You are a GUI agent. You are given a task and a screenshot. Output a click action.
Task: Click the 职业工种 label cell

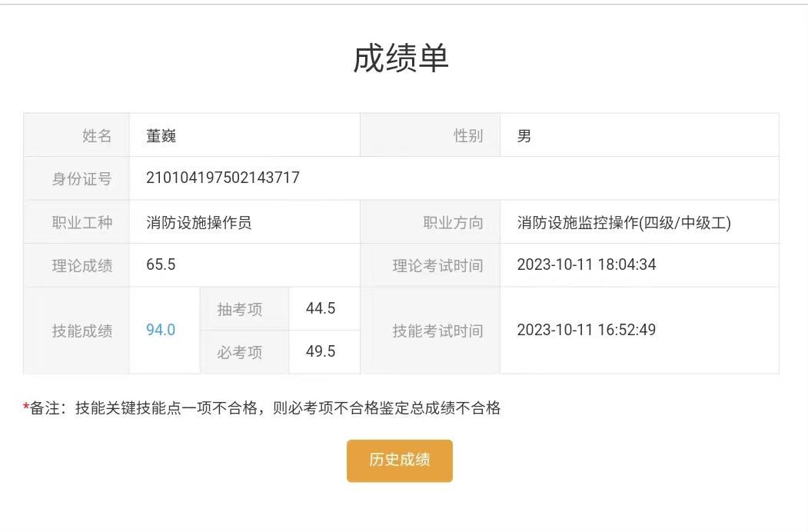(76, 221)
